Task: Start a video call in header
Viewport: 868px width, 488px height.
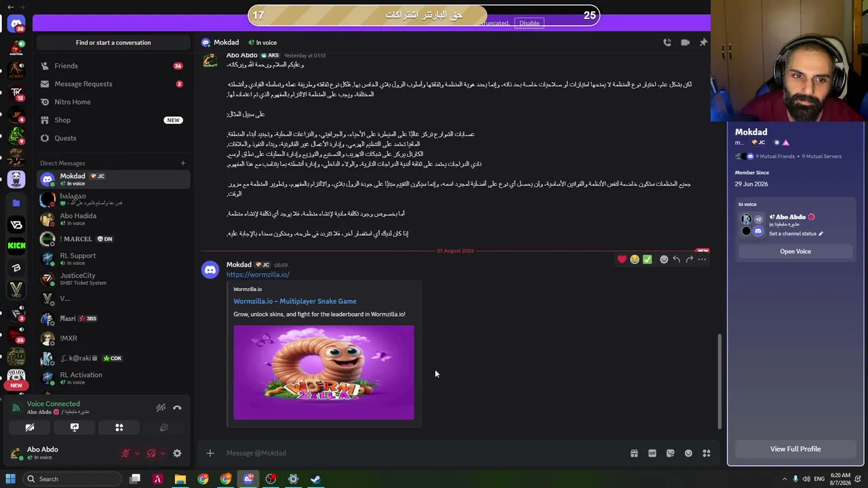Action: tap(686, 42)
